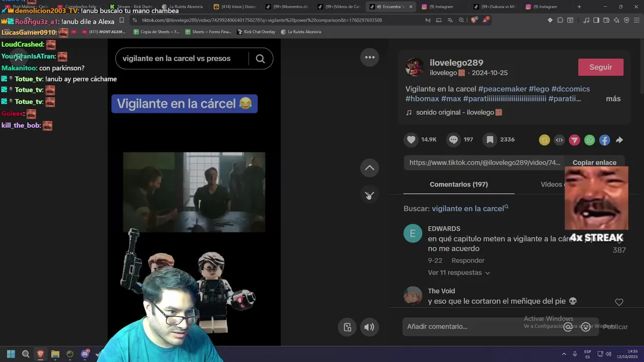Click 'Copiar enlace' button
Viewport: 644px width, 362px height.
coord(594,163)
